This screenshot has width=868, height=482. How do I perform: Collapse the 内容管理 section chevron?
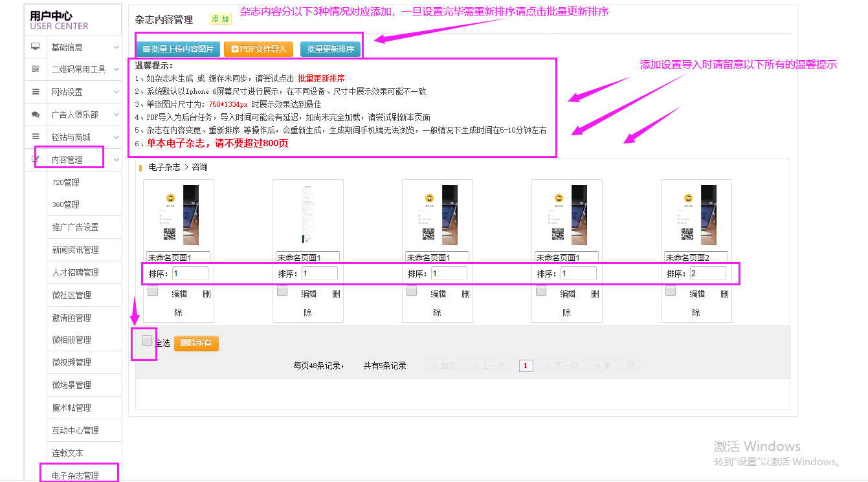point(116,160)
